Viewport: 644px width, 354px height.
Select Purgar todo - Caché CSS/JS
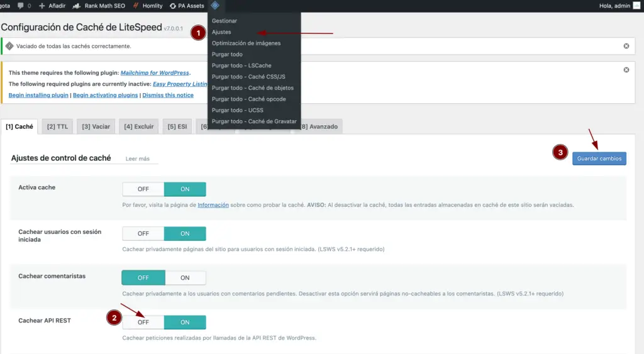248,76
